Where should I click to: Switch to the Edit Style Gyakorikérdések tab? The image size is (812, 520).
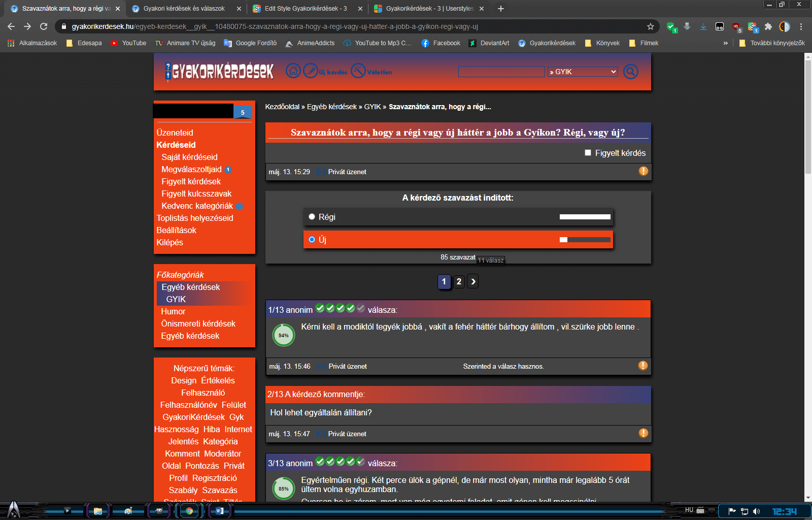tap(307, 9)
